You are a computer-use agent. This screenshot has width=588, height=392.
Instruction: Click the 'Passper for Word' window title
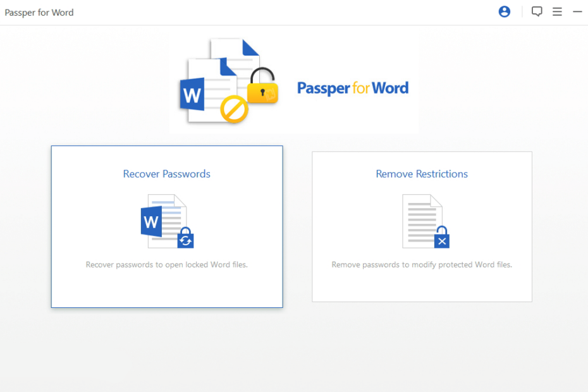tap(39, 13)
